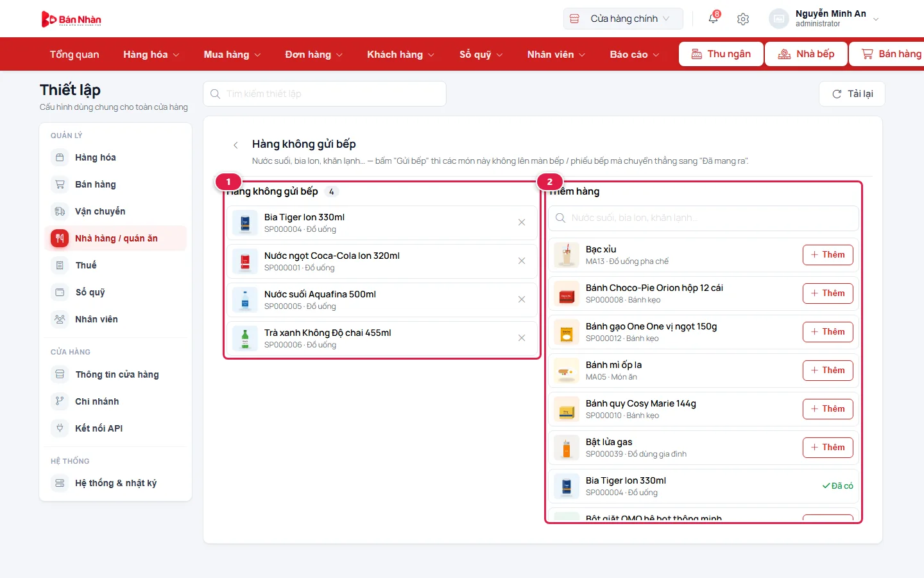Viewport: 924px width, 578px height.
Task: Remove Trà xanh Không Độ chai 455ml
Action: pos(522,338)
